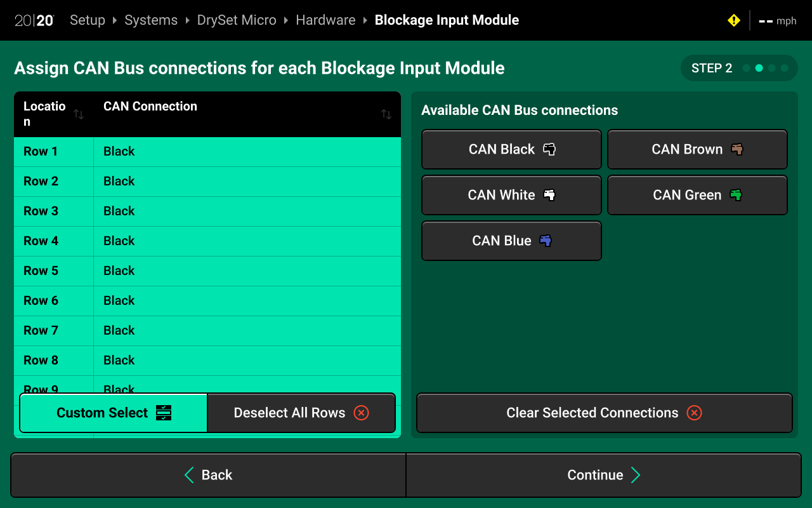Viewport: 812px width, 508px height.
Task: Toggle selection of Row 1
Action: [x=207, y=152]
